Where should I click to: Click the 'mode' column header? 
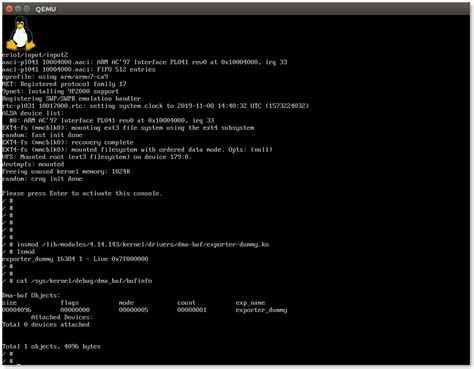tap(126, 303)
